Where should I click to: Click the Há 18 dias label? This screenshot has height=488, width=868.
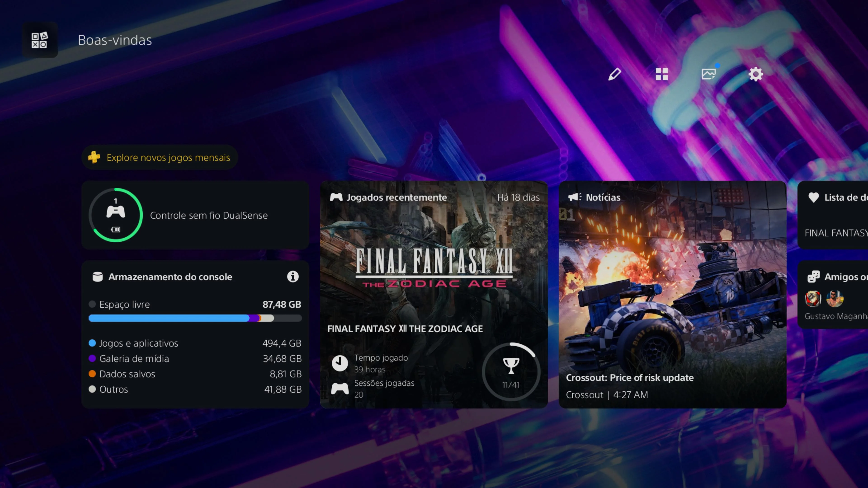(519, 197)
